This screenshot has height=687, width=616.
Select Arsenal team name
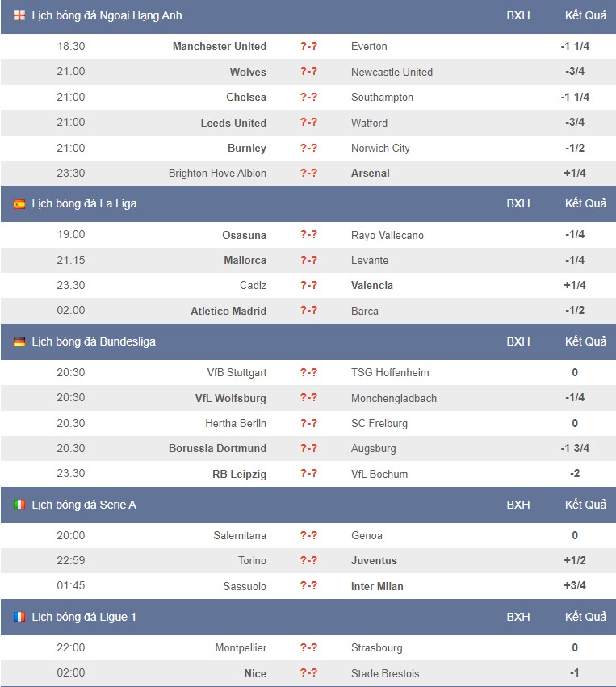[371, 173]
